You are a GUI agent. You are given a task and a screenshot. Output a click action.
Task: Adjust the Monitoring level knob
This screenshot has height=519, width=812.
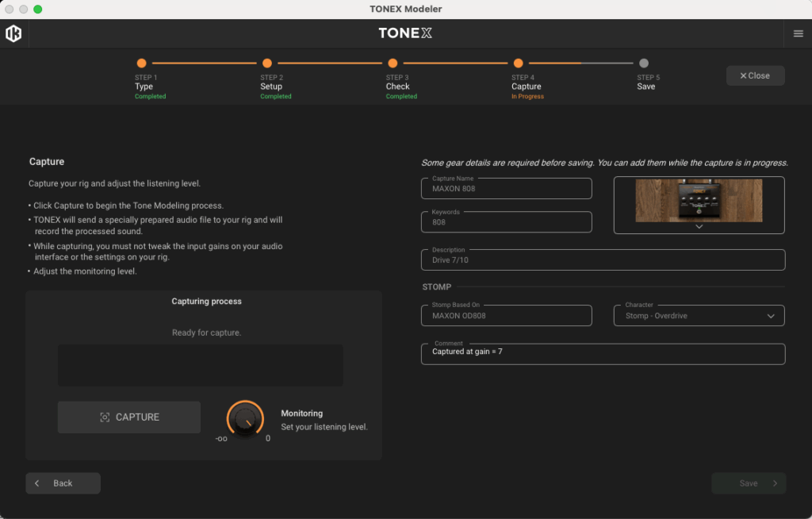[x=245, y=418]
